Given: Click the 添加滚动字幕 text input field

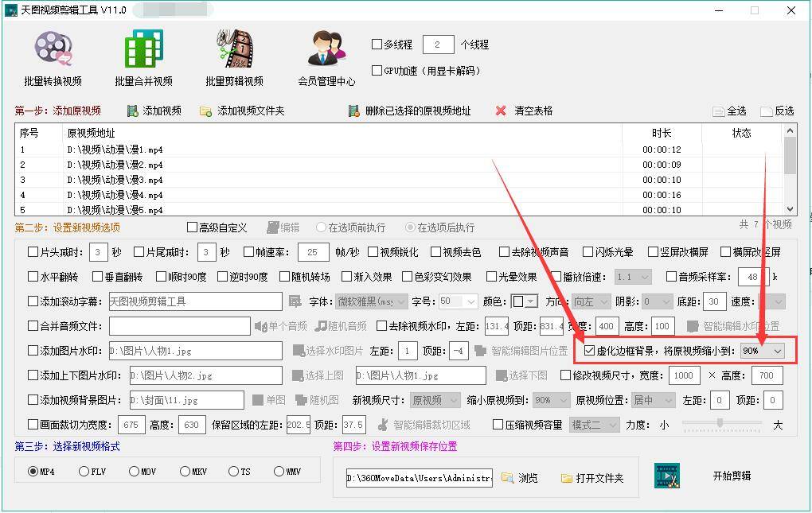Looking at the screenshot, I should tap(196, 301).
